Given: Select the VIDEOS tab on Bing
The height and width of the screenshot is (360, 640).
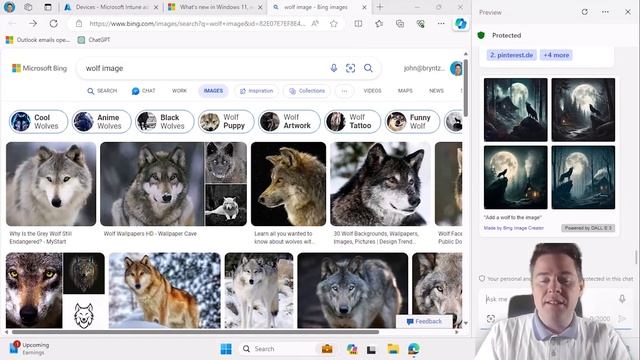Looking at the screenshot, I should [372, 91].
